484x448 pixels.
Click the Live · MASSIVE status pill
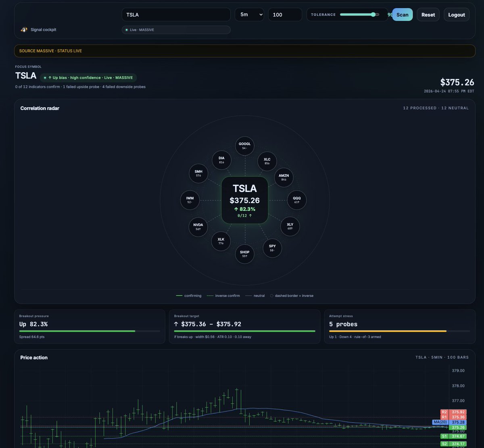(176, 30)
